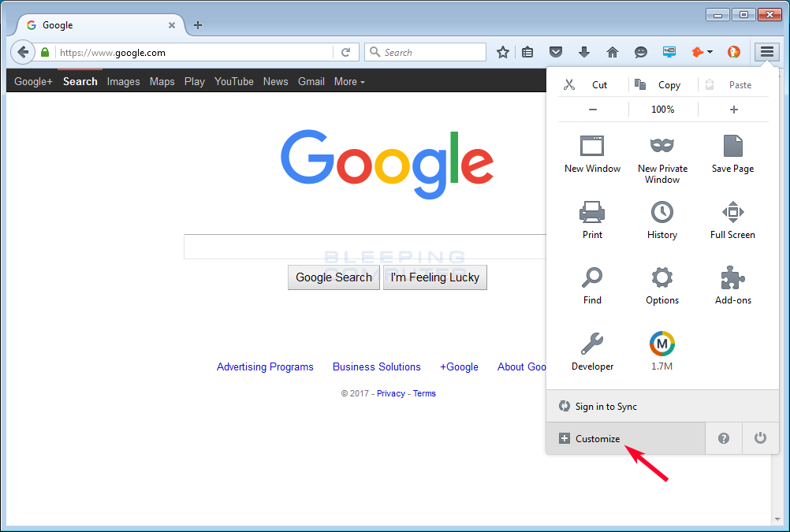Enter Full Screen mode
The width and height of the screenshot is (790, 532).
click(x=732, y=212)
